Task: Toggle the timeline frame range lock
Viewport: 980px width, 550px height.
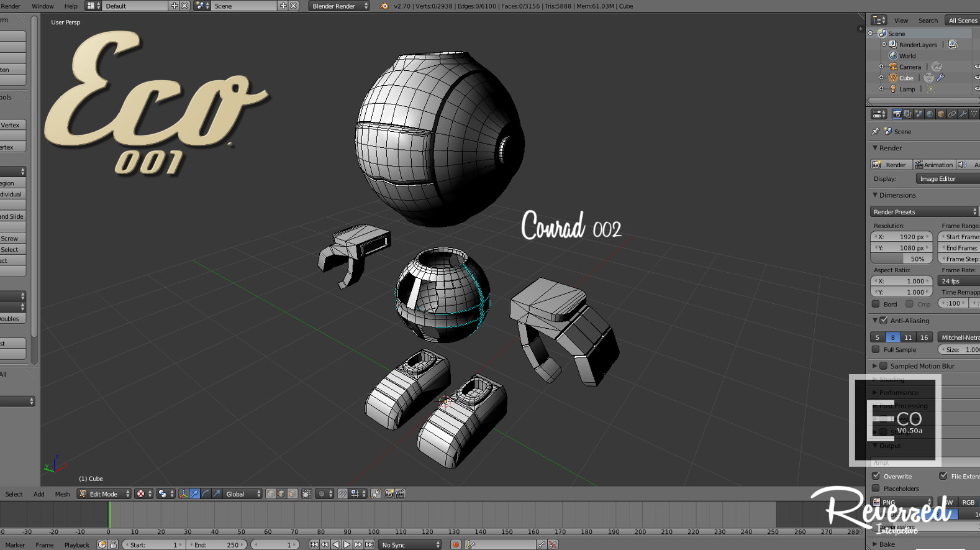Action: [x=114, y=544]
